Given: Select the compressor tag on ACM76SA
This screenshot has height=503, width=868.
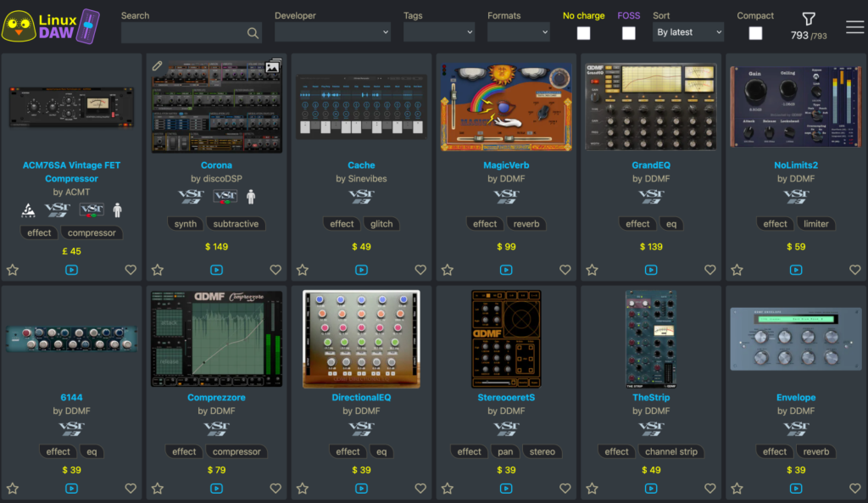Looking at the screenshot, I should (x=92, y=232).
